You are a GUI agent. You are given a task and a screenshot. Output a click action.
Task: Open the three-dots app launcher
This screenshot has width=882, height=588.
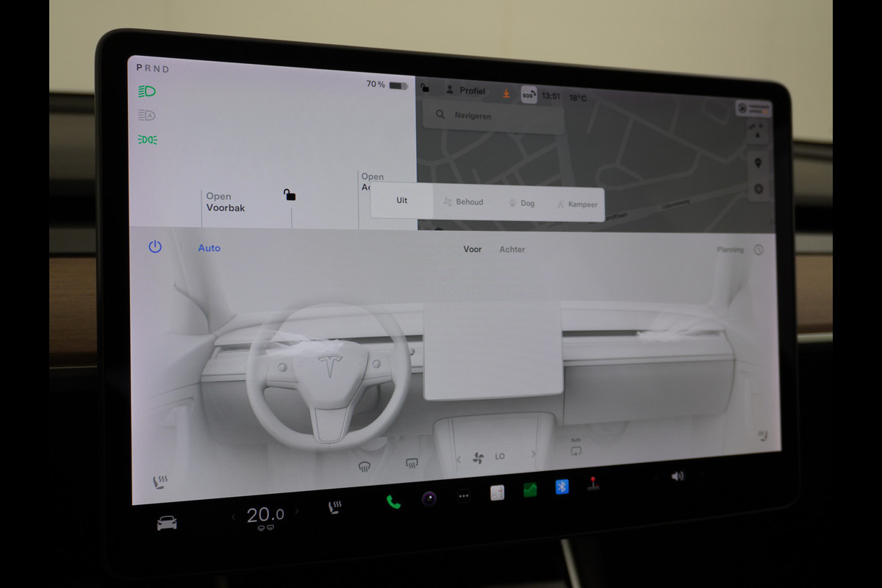(x=464, y=495)
